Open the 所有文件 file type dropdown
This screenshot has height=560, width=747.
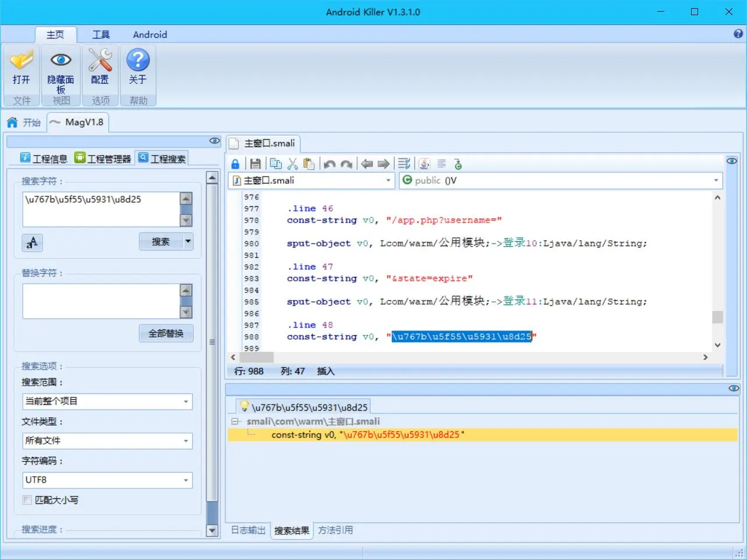coord(186,441)
